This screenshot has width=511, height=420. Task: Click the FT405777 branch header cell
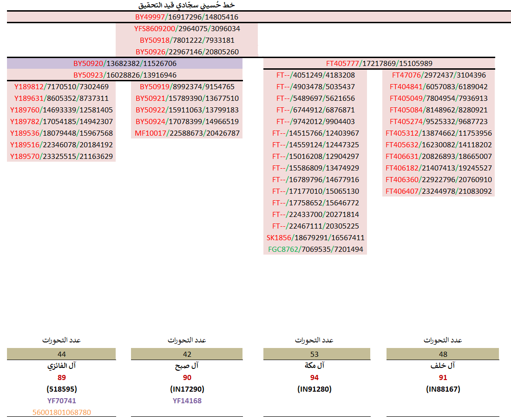click(x=379, y=64)
